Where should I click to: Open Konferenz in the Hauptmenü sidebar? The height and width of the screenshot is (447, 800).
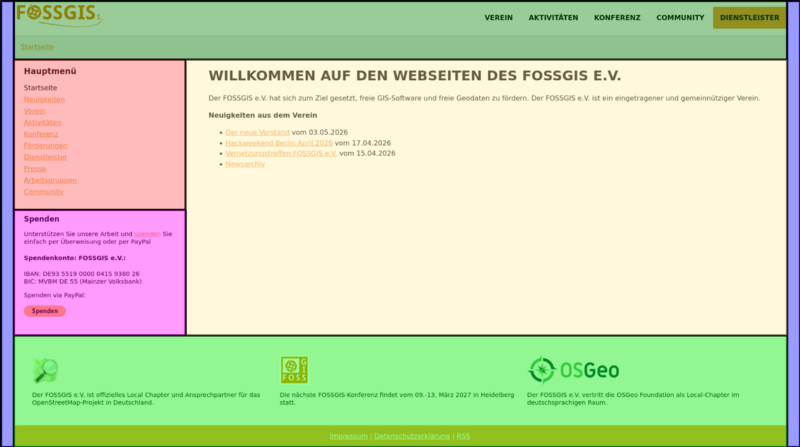[x=41, y=134]
